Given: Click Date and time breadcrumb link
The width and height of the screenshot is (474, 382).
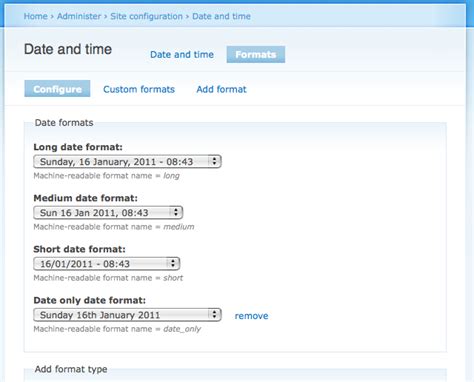Looking at the screenshot, I should (x=221, y=16).
